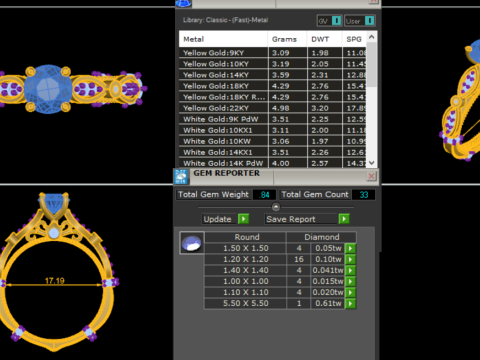
Task: Collapse the Gem Reporter header arrow
Action: [x=276, y=207]
